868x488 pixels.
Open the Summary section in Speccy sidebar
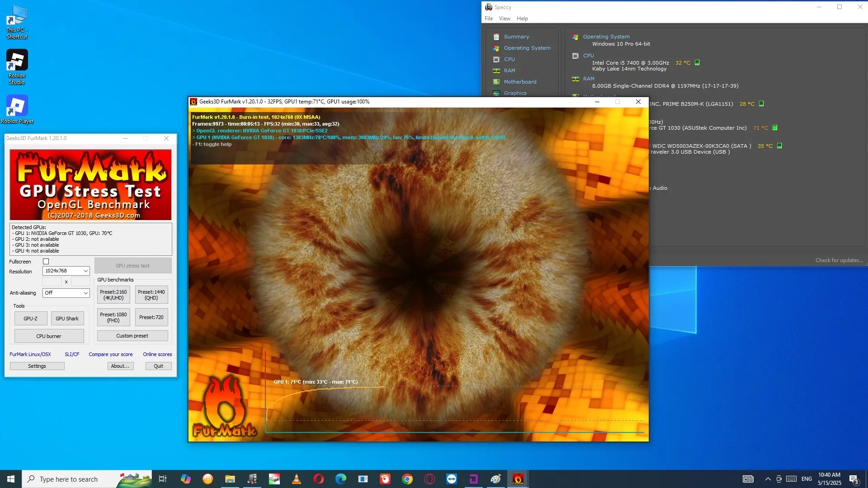[x=516, y=37]
